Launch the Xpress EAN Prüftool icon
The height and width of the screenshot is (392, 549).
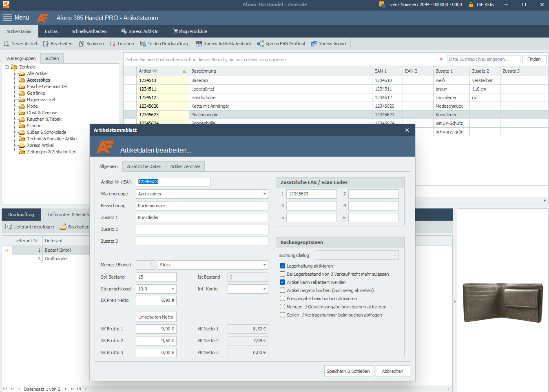coord(260,44)
